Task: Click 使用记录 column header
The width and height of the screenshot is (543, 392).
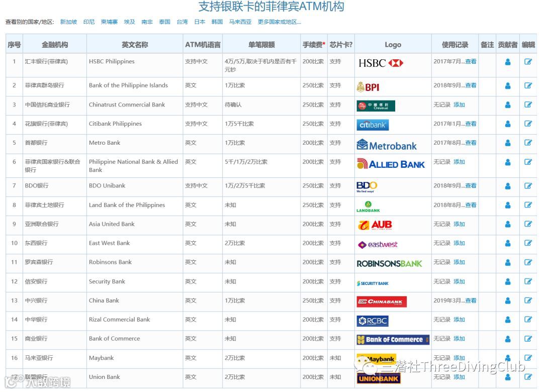Action: [455, 45]
